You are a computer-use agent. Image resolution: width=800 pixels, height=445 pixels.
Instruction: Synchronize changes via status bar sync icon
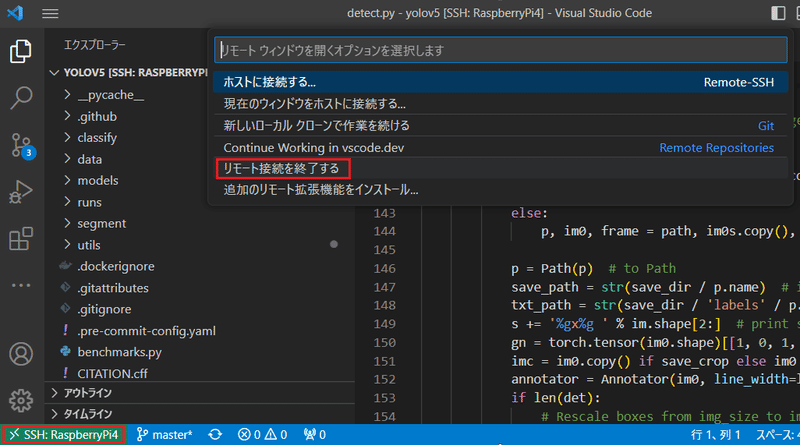tap(215, 435)
